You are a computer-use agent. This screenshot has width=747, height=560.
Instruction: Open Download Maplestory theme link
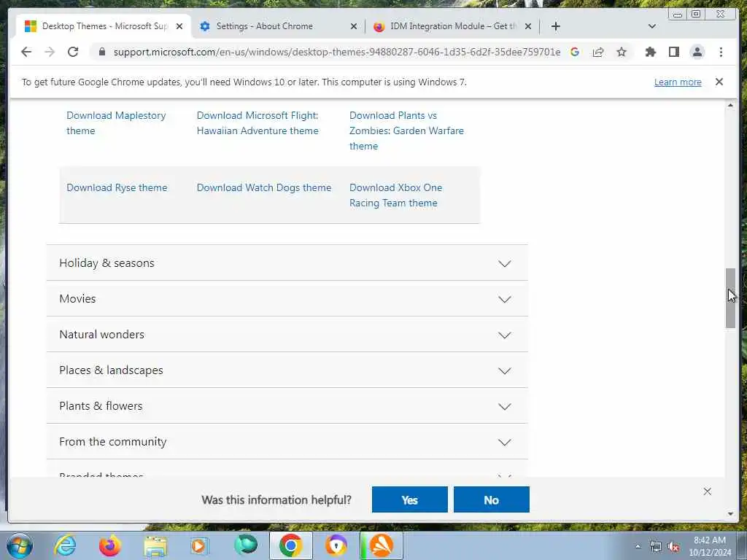click(116, 122)
